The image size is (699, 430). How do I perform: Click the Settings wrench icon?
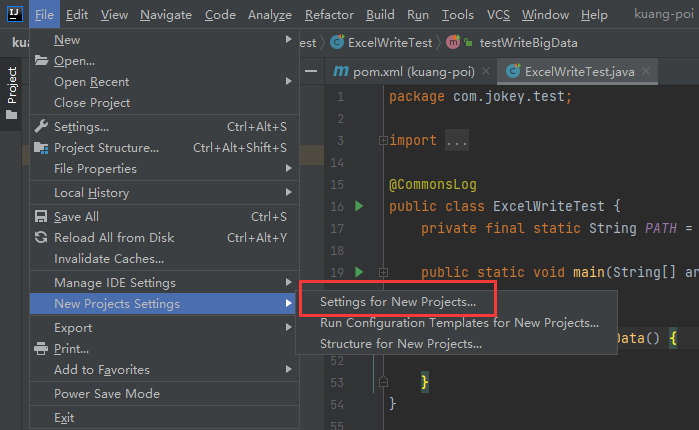pyautogui.click(x=41, y=126)
